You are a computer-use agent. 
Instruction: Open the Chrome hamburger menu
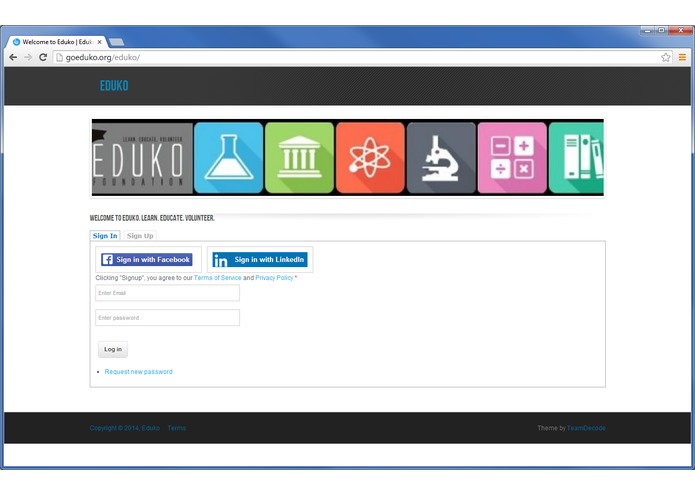tap(682, 57)
